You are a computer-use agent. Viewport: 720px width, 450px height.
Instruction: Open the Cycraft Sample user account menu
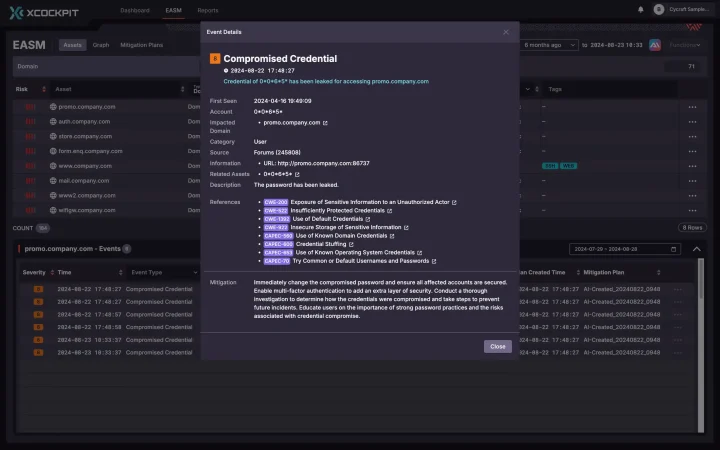click(x=685, y=10)
